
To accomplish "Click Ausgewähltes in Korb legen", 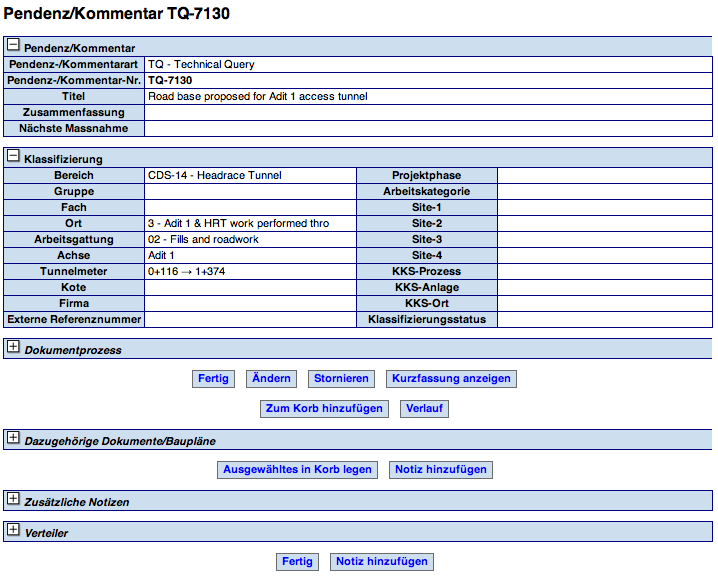I will (297, 470).
